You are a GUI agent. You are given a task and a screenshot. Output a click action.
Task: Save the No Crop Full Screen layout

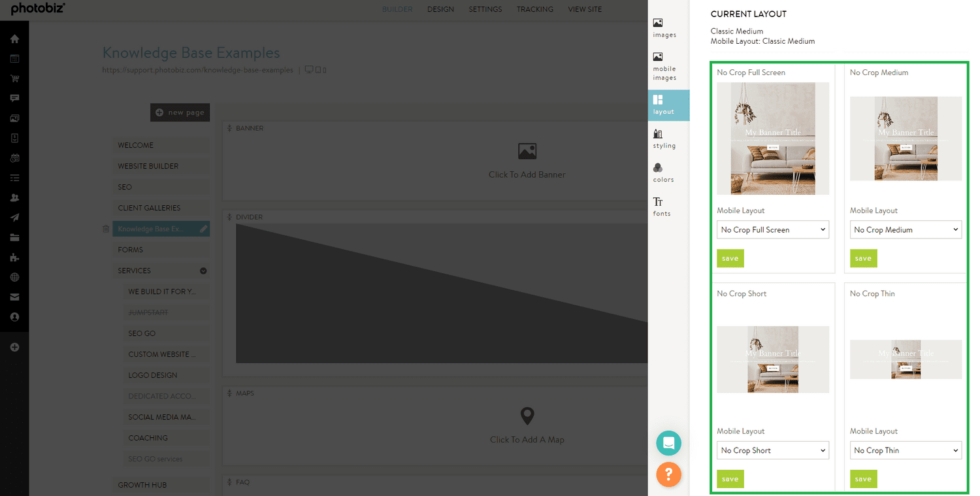pyautogui.click(x=730, y=258)
